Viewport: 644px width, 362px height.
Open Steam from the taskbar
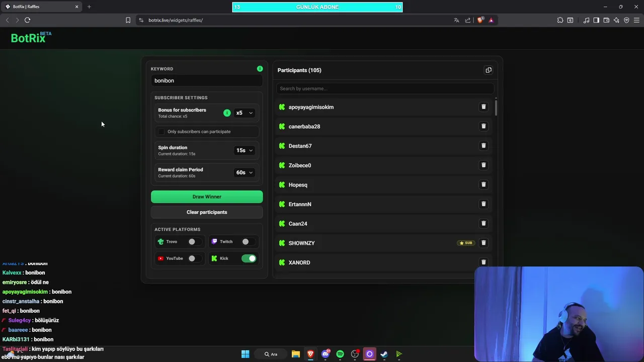tap(384, 354)
